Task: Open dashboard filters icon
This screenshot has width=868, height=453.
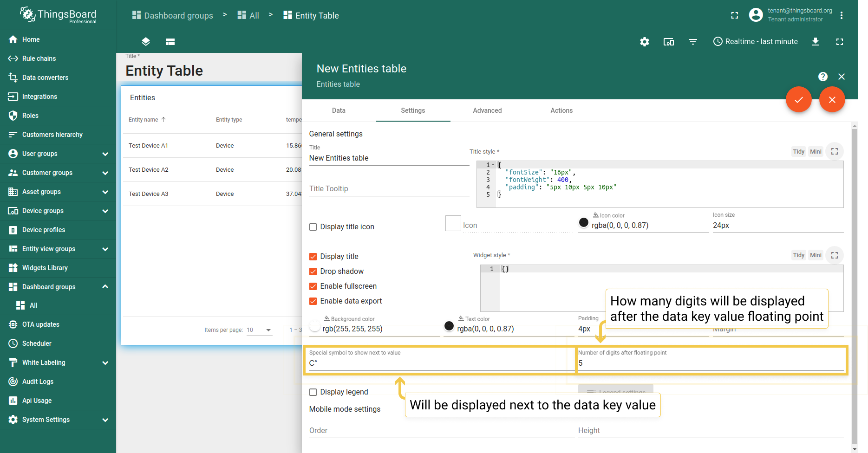Action: pos(693,42)
